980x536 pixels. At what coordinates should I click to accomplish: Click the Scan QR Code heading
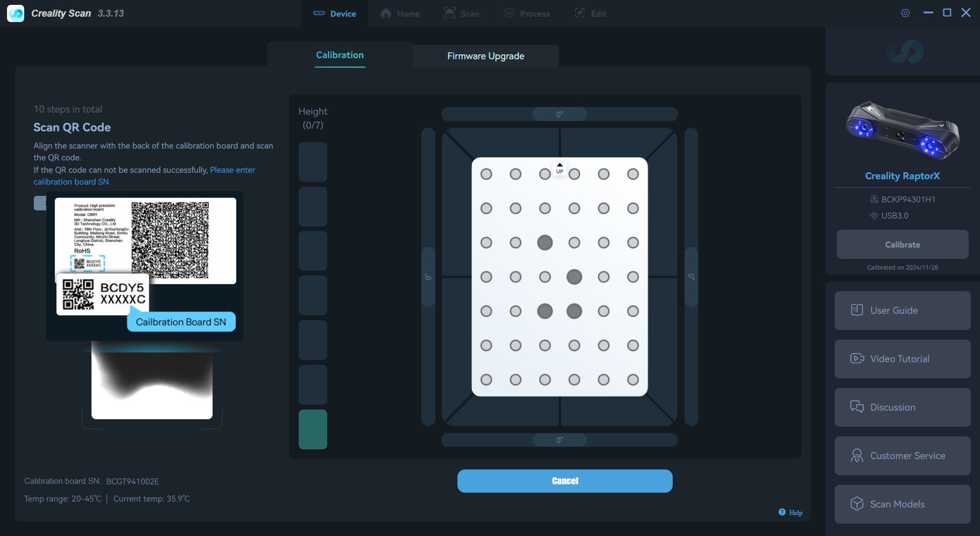[72, 128]
